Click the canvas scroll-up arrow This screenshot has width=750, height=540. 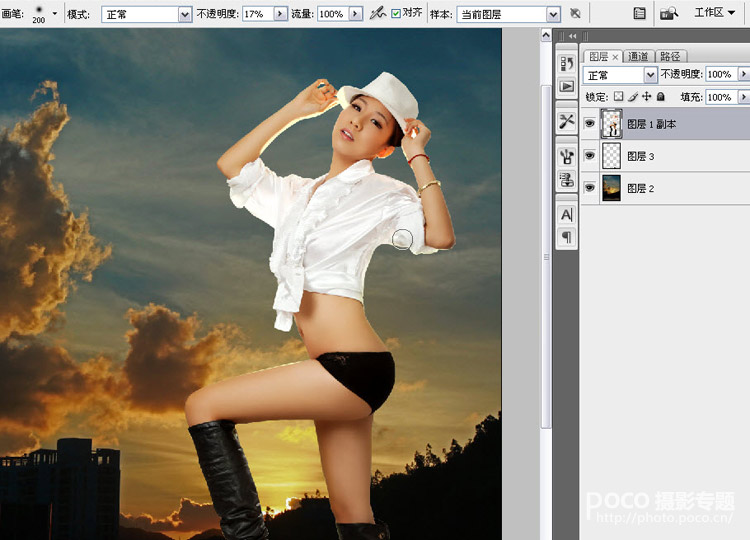pyautogui.click(x=546, y=35)
